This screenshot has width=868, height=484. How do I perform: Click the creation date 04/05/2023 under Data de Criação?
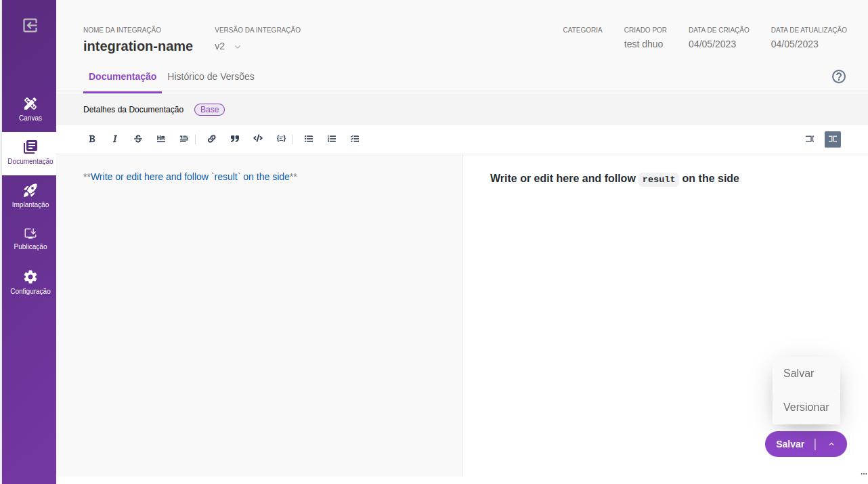(712, 44)
